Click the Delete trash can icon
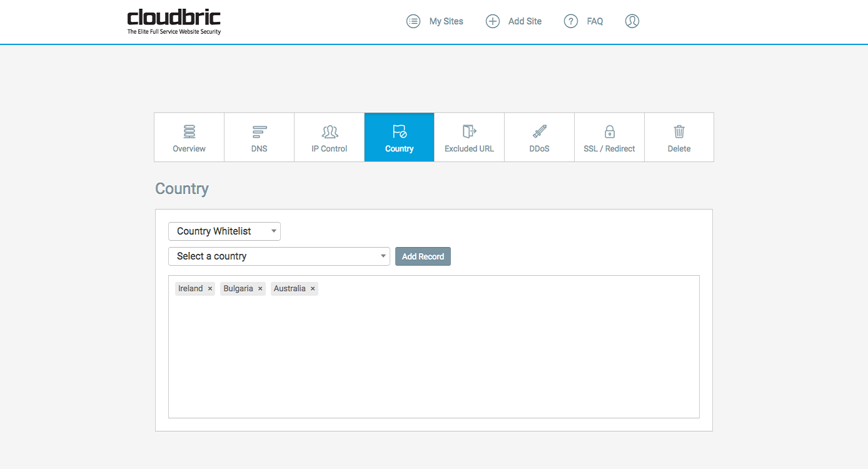The image size is (868, 469). pyautogui.click(x=679, y=131)
